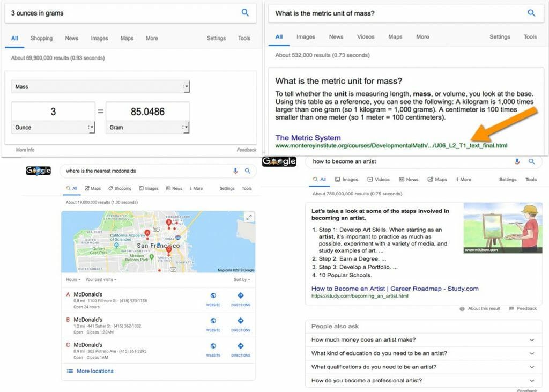Click search magnifier in 'become an artist' search
549x392 pixels.
(531, 161)
